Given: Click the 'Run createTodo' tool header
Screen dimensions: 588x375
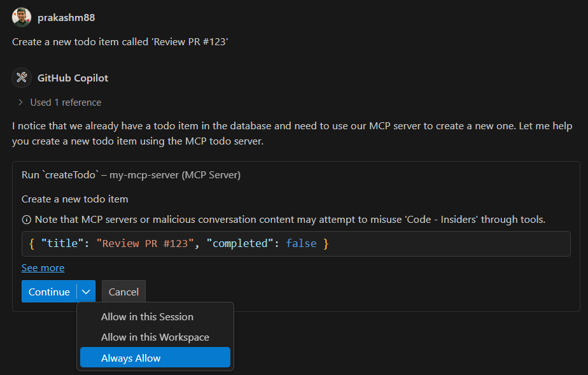Looking at the screenshot, I should click(130, 174).
